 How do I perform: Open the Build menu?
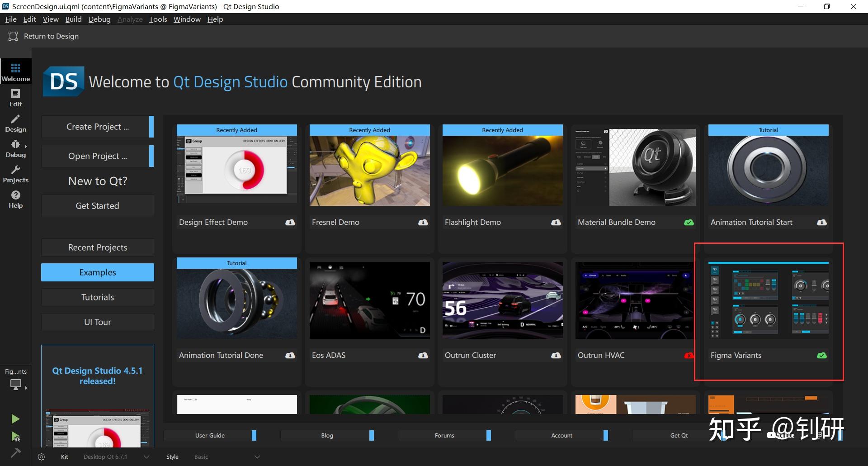pos(73,19)
